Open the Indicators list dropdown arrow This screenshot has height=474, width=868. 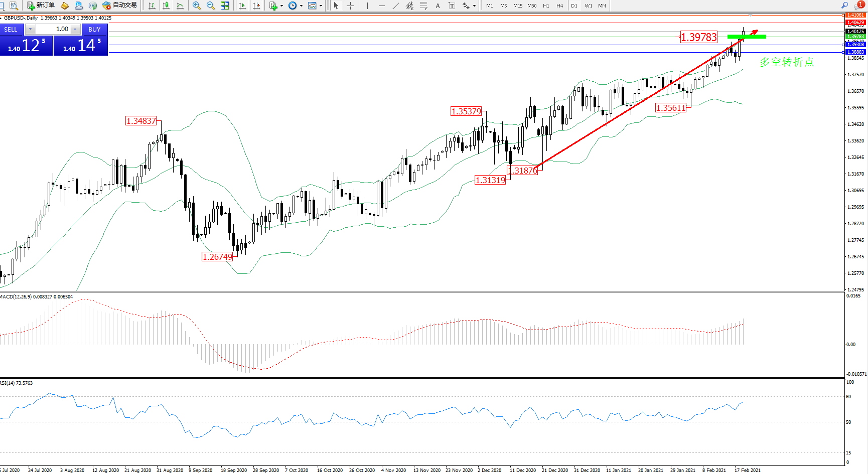[281, 6]
